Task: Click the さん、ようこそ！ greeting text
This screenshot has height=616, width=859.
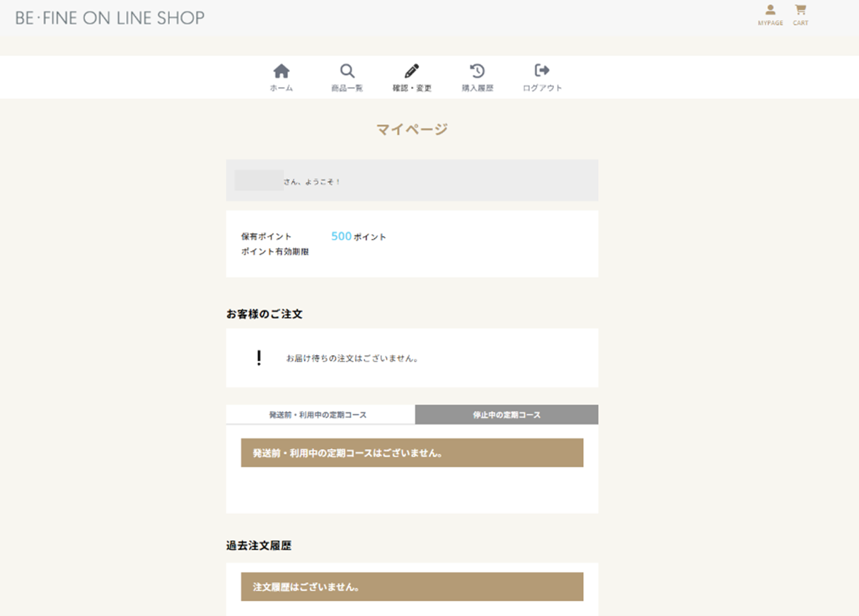Action: [312, 182]
